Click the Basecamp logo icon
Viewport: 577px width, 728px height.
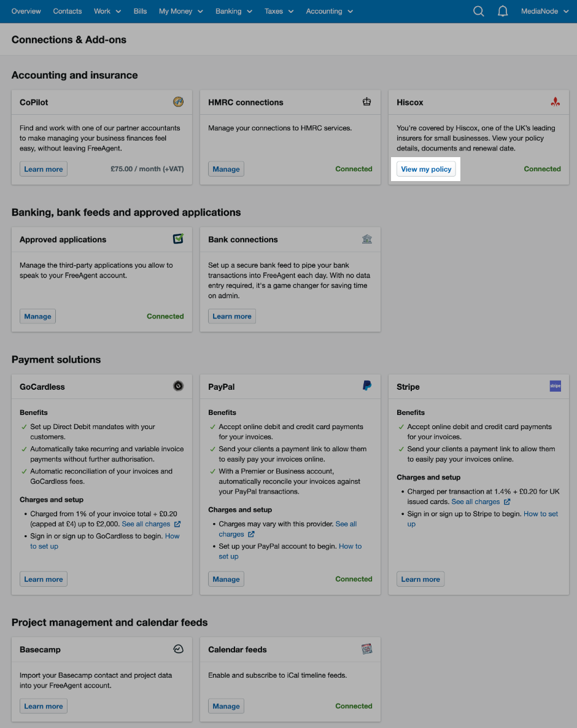(x=178, y=649)
